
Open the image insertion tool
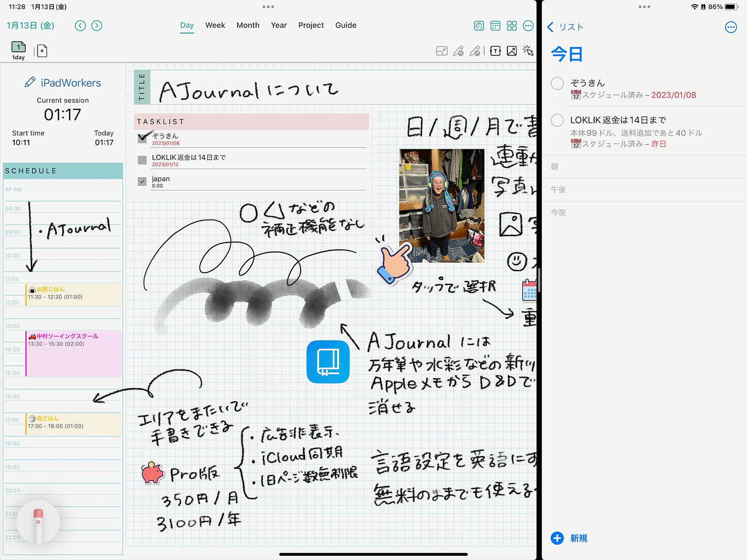(512, 51)
